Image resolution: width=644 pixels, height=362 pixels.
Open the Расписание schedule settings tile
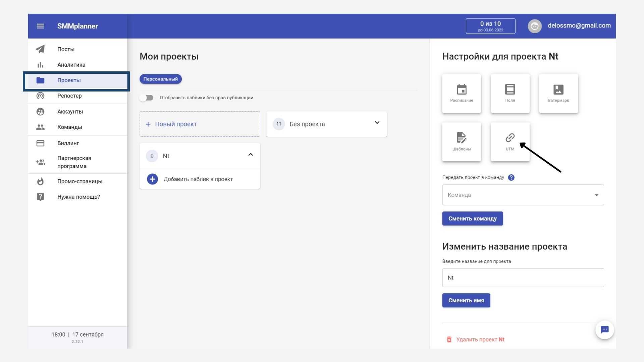pyautogui.click(x=462, y=94)
